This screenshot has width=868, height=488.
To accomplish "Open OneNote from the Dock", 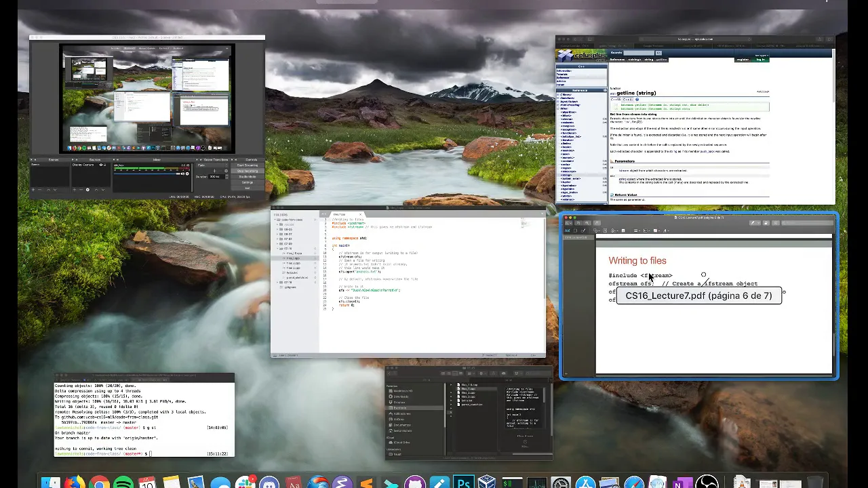I will click(x=682, y=483).
